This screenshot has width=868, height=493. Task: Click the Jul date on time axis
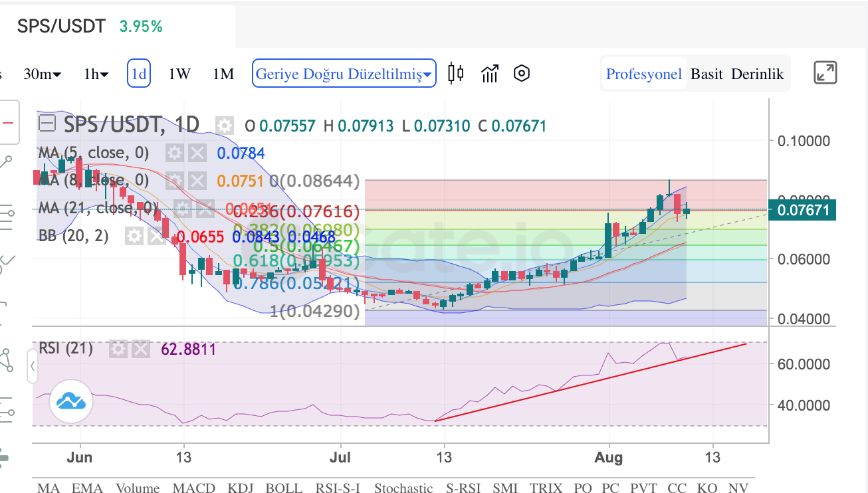(340, 458)
